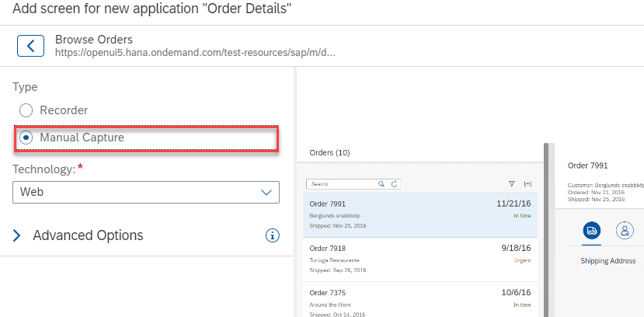Image resolution: width=644 pixels, height=317 pixels.
Task: Refresh the orders list using refresh icon
Action: tap(394, 184)
